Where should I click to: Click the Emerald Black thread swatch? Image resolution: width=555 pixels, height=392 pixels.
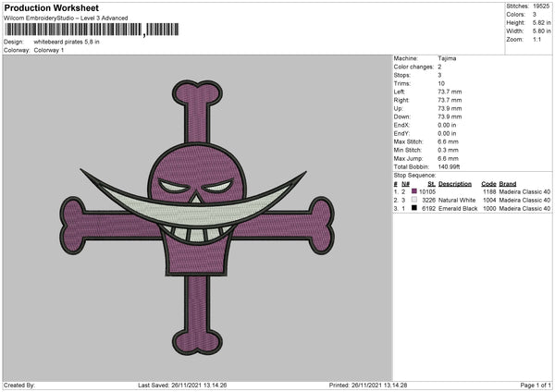(414, 208)
